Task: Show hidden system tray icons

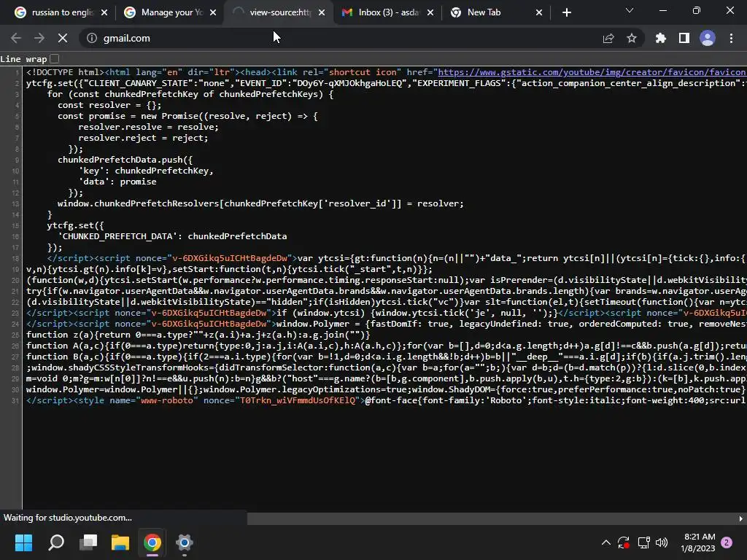Action: coord(606,542)
